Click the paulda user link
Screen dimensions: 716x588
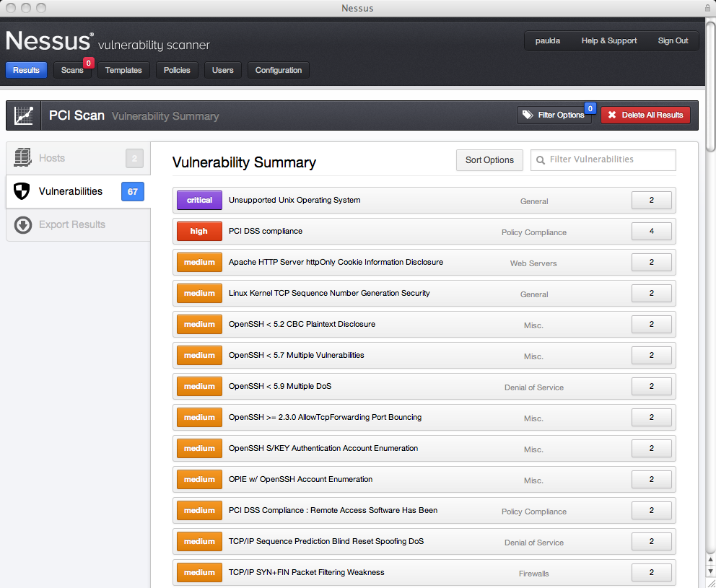coord(548,40)
